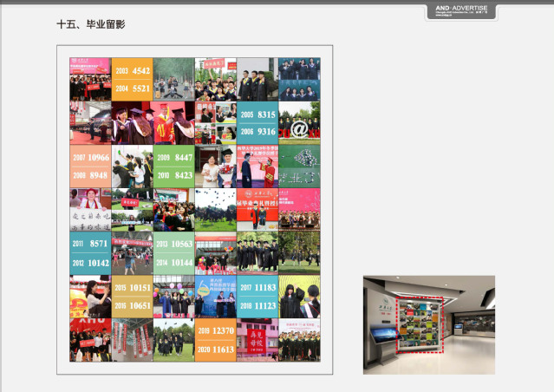Click the photo with red 再见母校 sign
The height and width of the screenshot is (392, 554).
click(x=257, y=340)
